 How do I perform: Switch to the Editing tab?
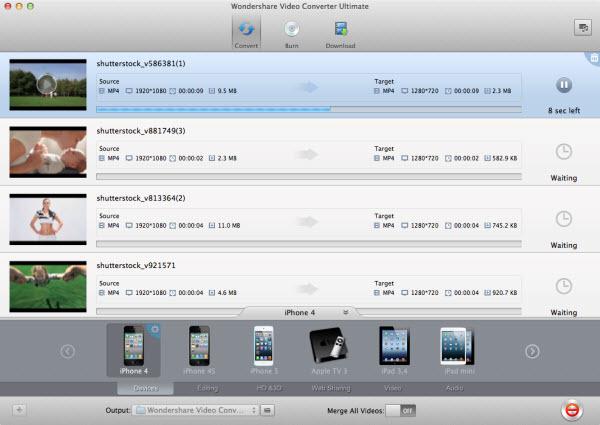207,388
